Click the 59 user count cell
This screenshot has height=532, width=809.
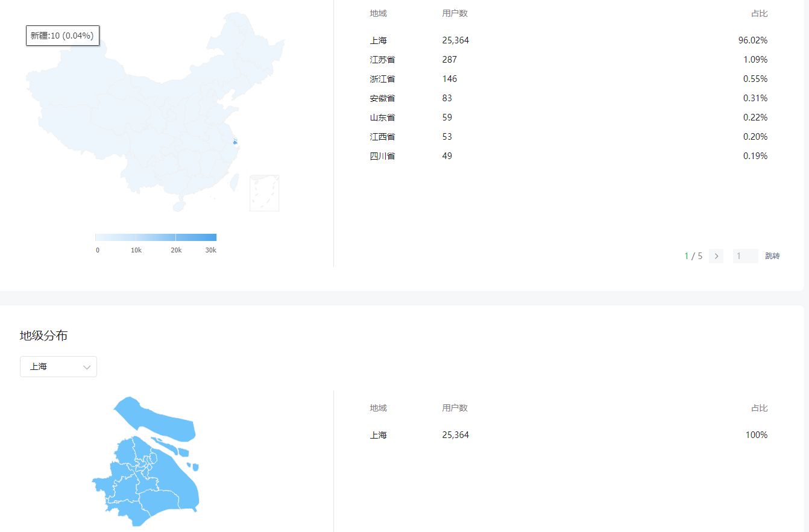[447, 117]
